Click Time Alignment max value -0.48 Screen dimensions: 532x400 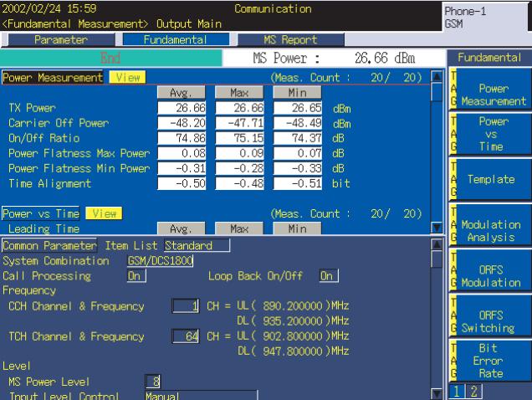239,183
